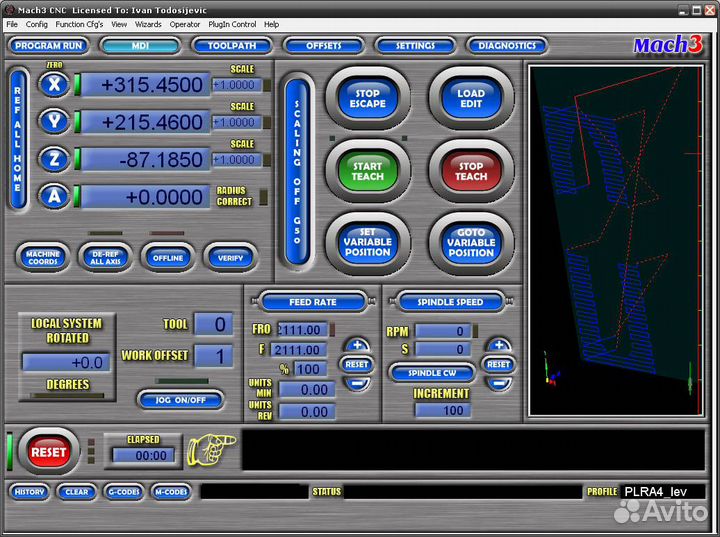Decrease spindle speed with minus button
This screenshot has height=537, width=720.
point(498,383)
